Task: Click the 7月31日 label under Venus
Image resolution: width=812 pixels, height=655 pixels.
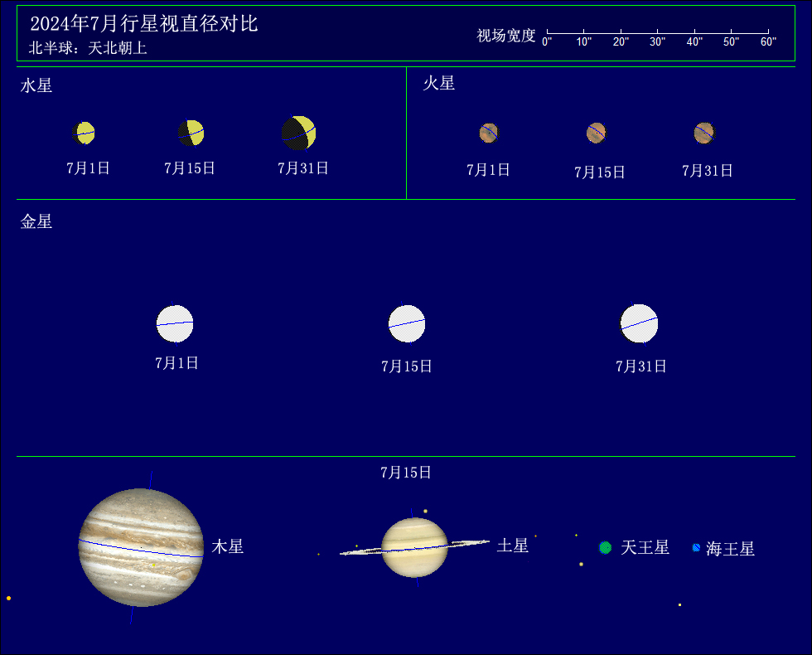Action: click(641, 366)
